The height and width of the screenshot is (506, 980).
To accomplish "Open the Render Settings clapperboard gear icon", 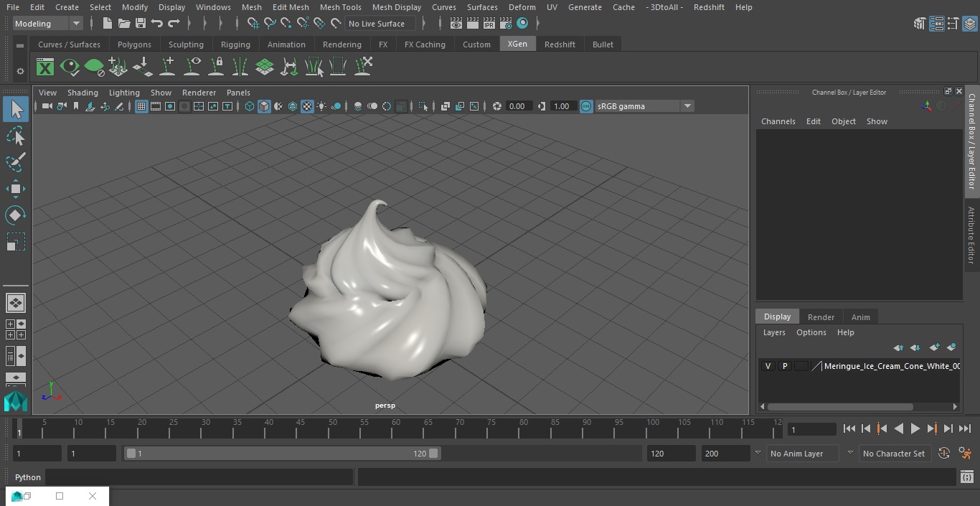I will pyautogui.click(x=506, y=24).
